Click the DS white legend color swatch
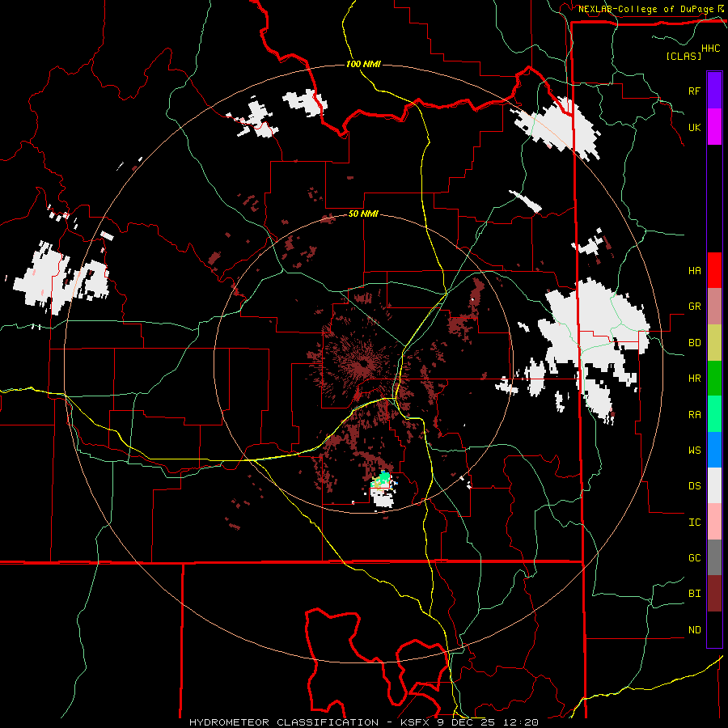Screen dimensions: 728x728 [x=714, y=485]
